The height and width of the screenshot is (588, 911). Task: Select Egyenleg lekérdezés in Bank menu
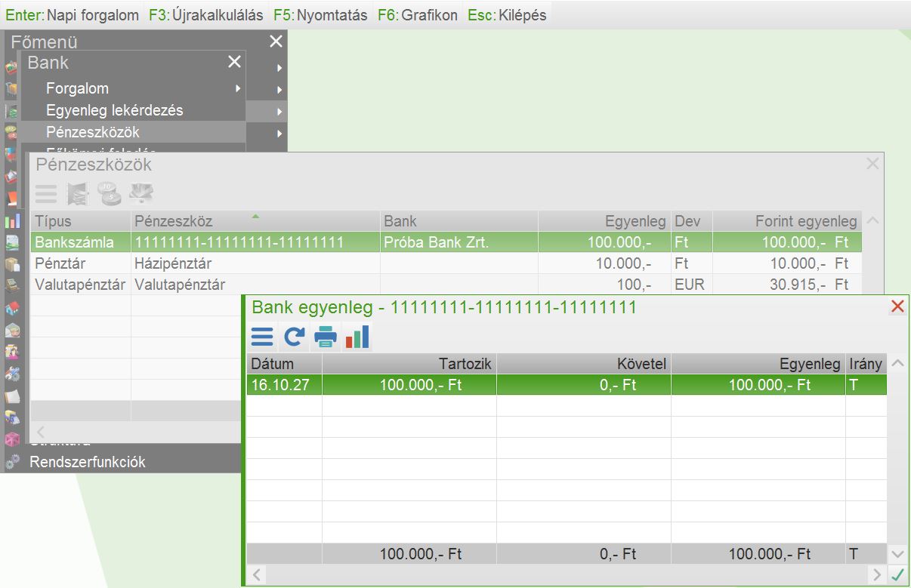pos(114,110)
